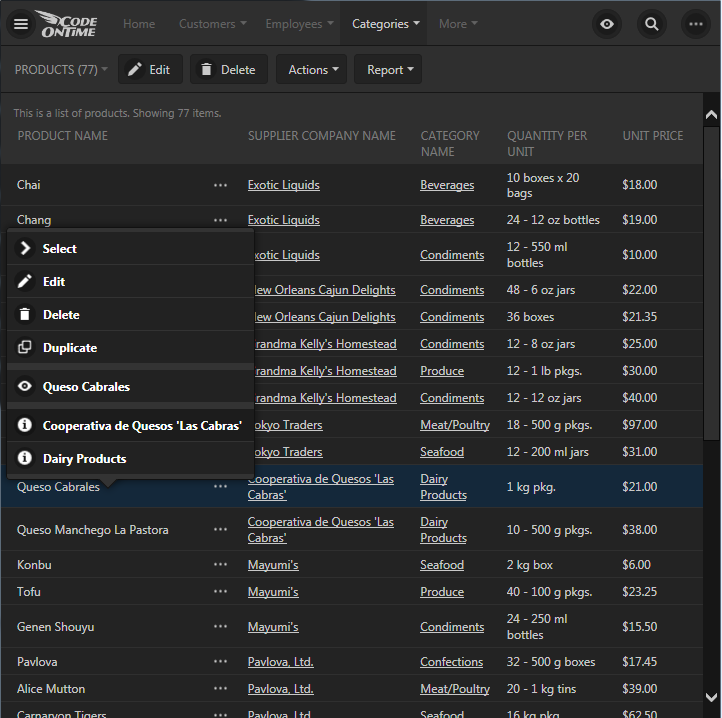Click the $38.00 unit price cell
722x718 pixels.
[x=640, y=530]
